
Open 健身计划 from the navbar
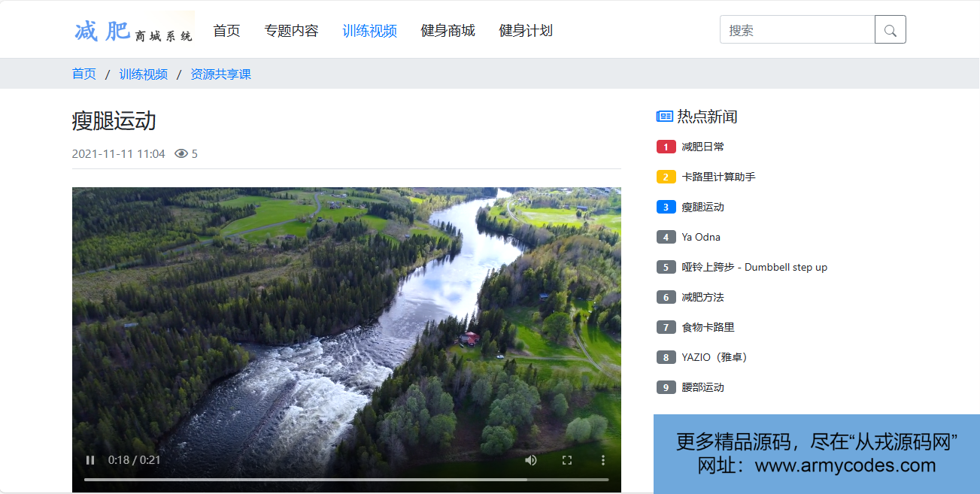[526, 31]
